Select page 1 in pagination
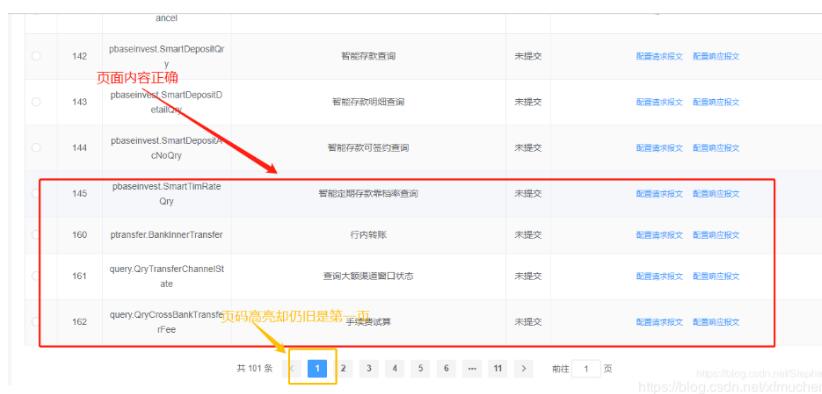Screen dimensions: 822x394 click(x=317, y=369)
